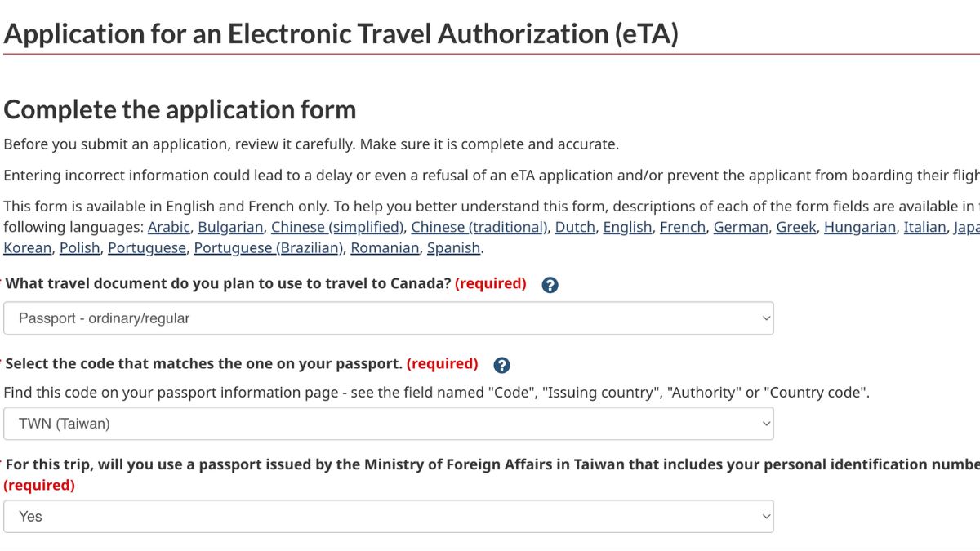The height and width of the screenshot is (551, 980).
Task: Open Bulgarian field descriptions link
Action: pos(230,228)
